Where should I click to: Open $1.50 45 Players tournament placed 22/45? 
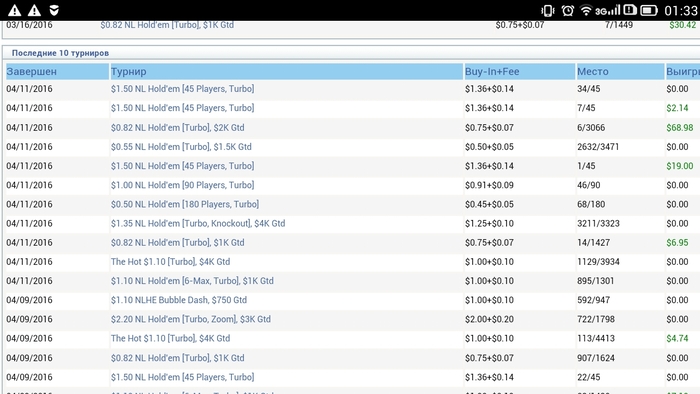coord(183,377)
